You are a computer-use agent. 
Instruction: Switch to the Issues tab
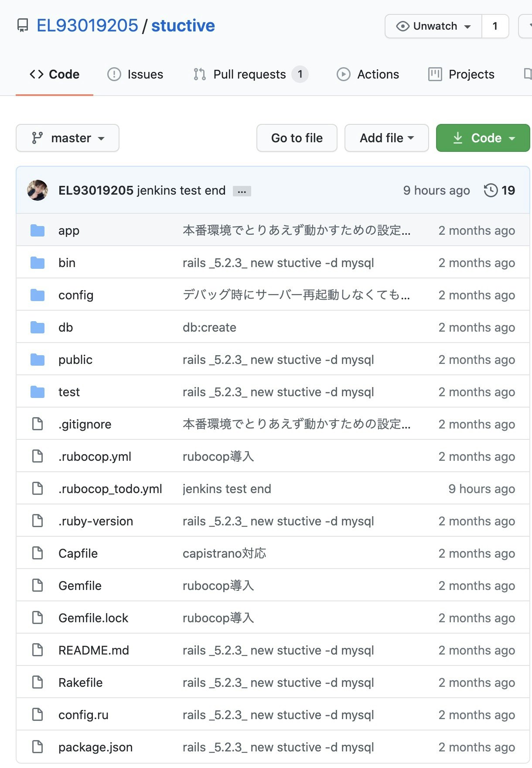(135, 74)
